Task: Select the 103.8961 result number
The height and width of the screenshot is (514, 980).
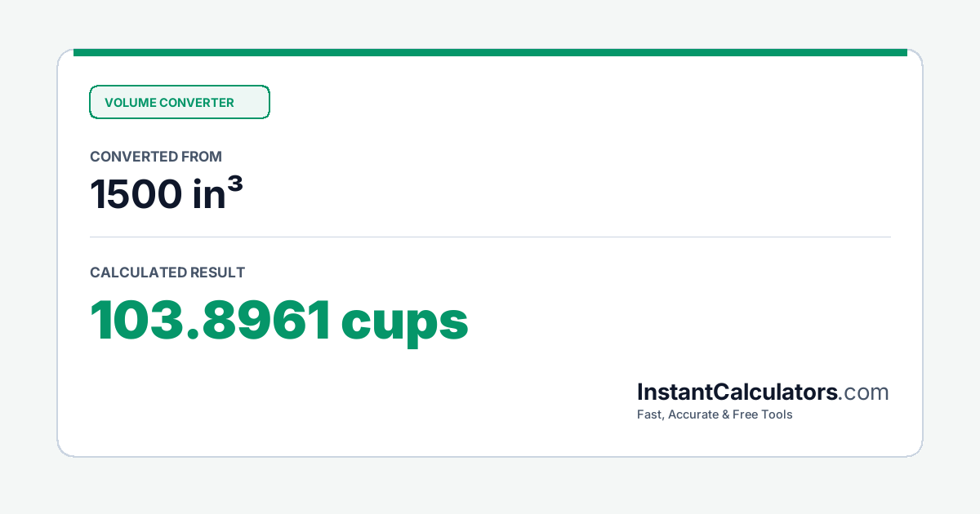Action: coord(211,321)
